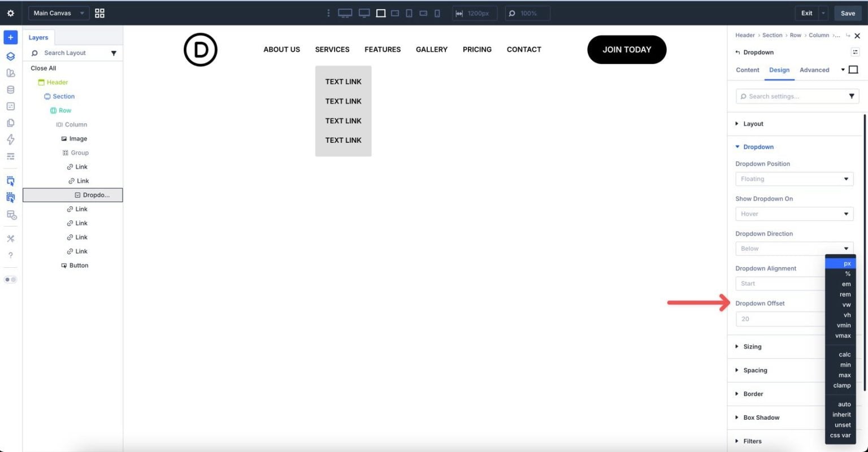Click the filter funnel in Search Layout
Image resolution: width=868 pixels, height=452 pixels.
tap(114, 53)
